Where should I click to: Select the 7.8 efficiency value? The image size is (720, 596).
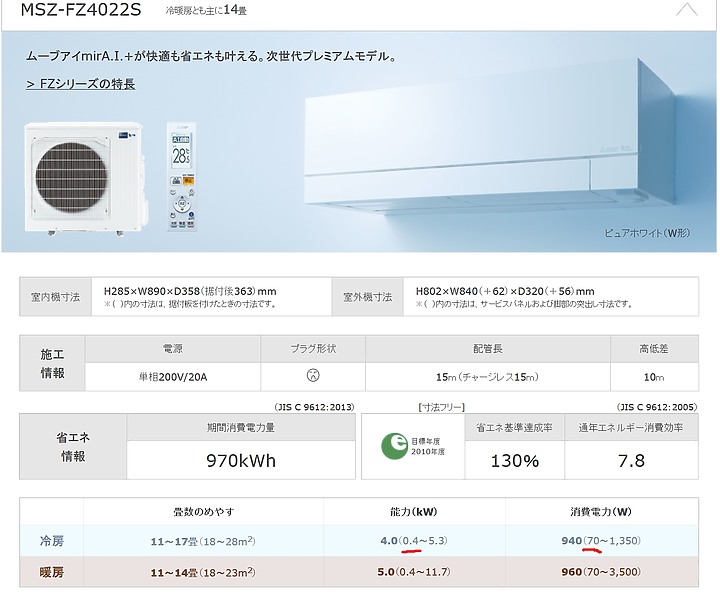[x=631, y=461]
